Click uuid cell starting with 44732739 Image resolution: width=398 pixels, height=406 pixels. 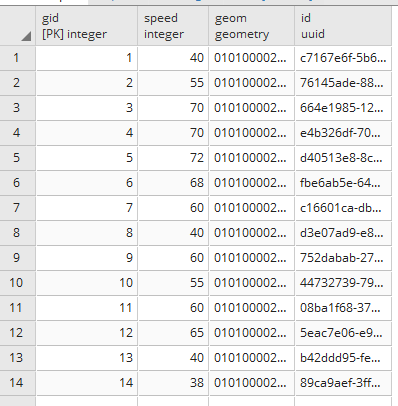343,283
